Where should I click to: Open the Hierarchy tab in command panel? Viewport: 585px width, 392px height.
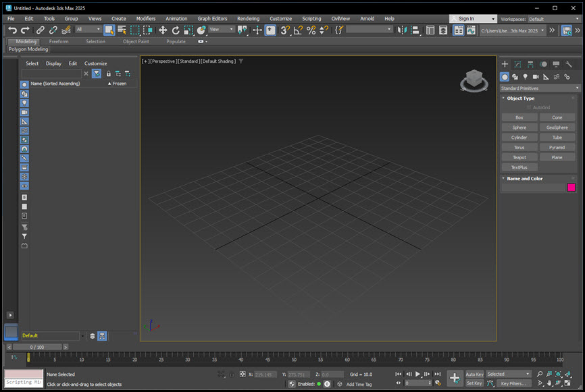530,64
